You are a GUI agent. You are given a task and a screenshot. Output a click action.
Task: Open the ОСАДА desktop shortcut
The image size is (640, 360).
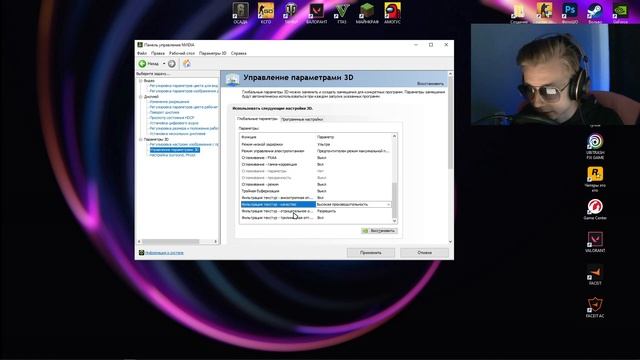(240, 13)
